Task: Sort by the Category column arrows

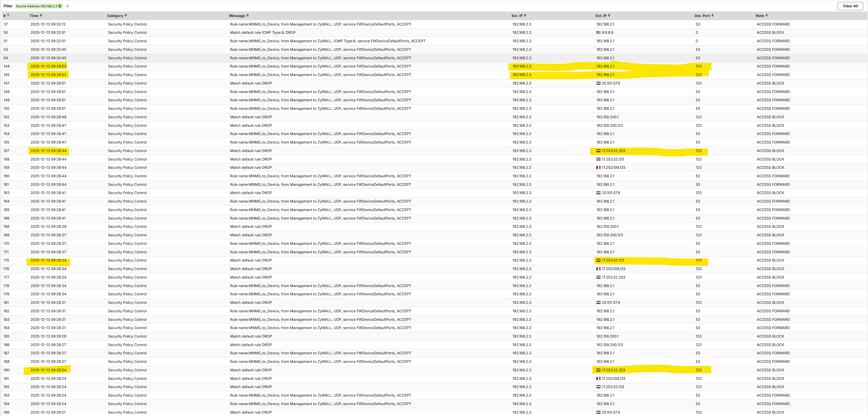Action: [126, 16]
